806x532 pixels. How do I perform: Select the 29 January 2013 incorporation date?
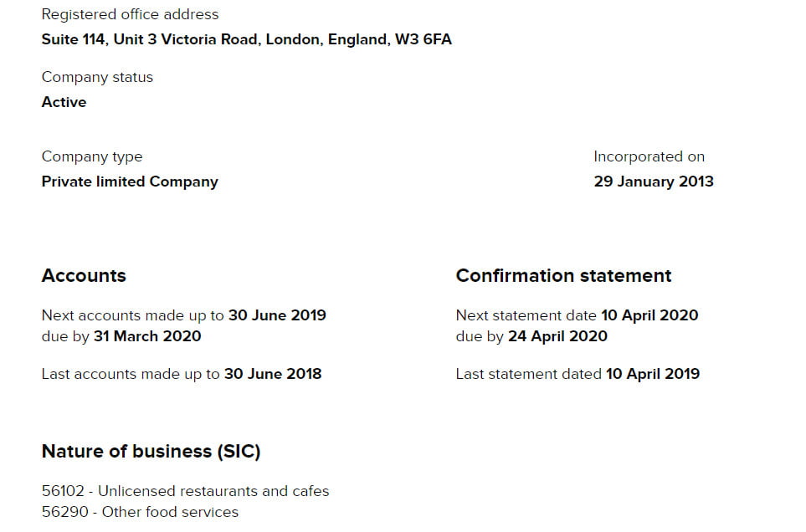pos(654,182)
